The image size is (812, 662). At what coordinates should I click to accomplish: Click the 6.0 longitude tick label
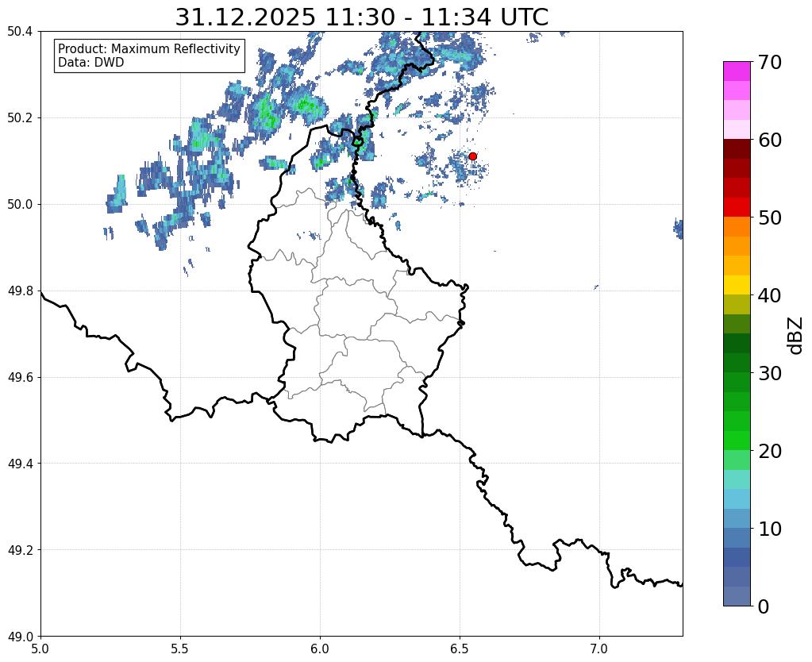(320, 649)
